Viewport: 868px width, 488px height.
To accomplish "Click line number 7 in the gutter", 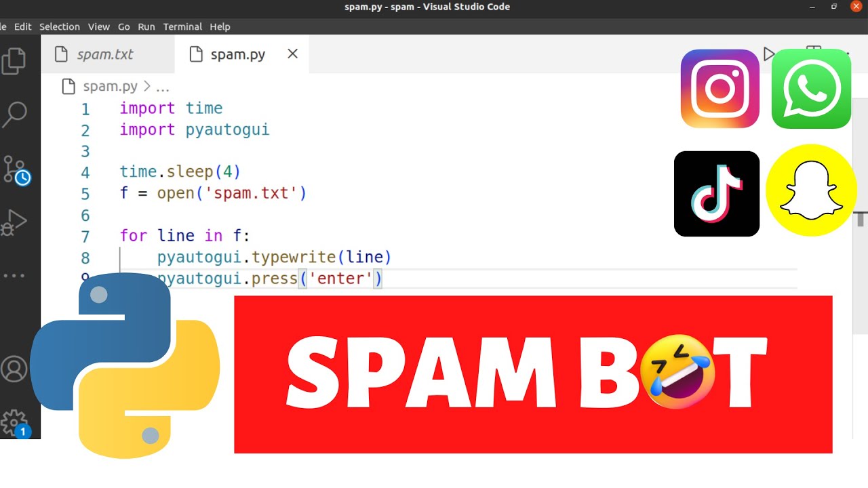I will tap(85, 237).
